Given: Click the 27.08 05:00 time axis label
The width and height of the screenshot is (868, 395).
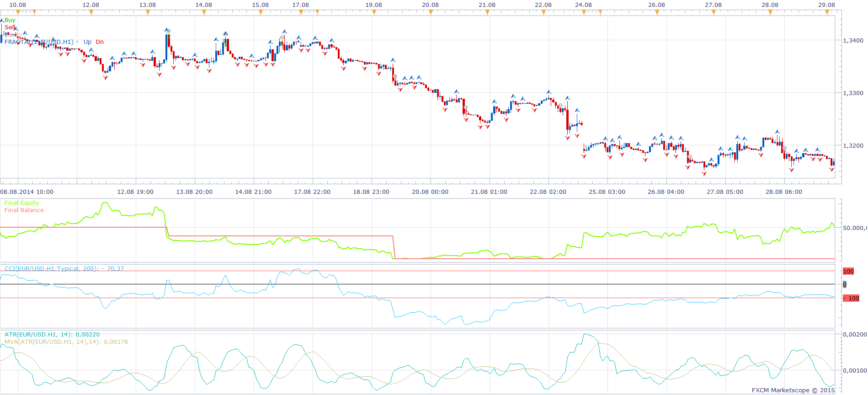Looking at the screenshot, I should 725,192.
